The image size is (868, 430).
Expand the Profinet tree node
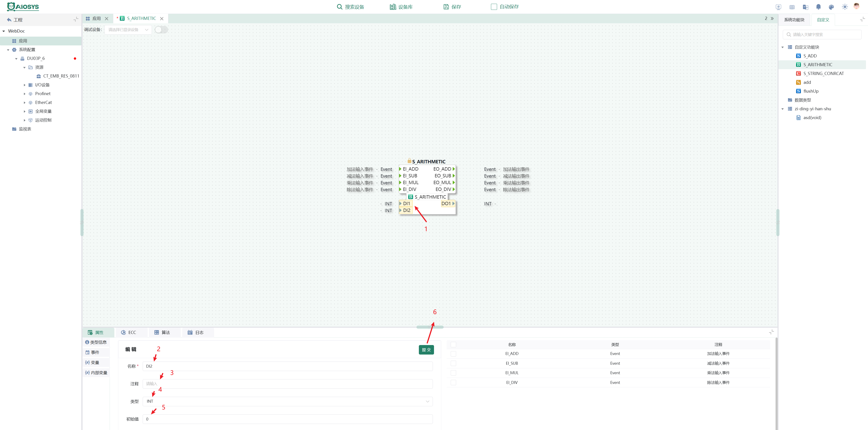[x=24, y=94]
